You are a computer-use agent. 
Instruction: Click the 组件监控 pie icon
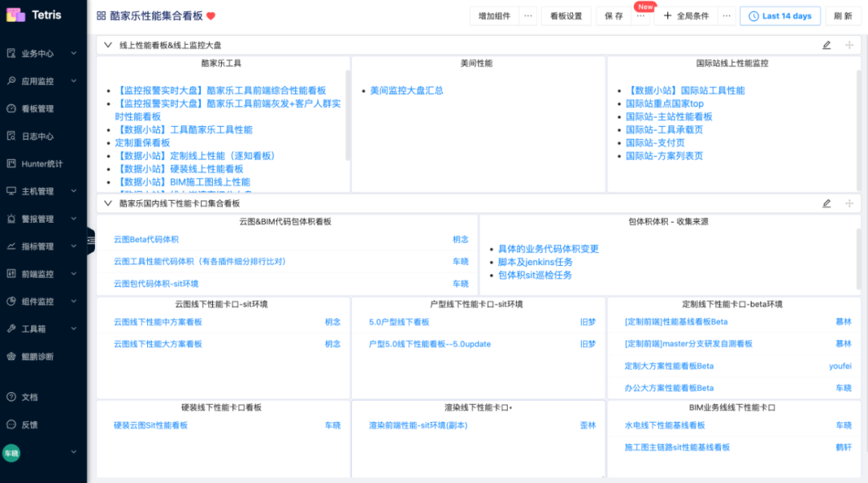(11, 301)
